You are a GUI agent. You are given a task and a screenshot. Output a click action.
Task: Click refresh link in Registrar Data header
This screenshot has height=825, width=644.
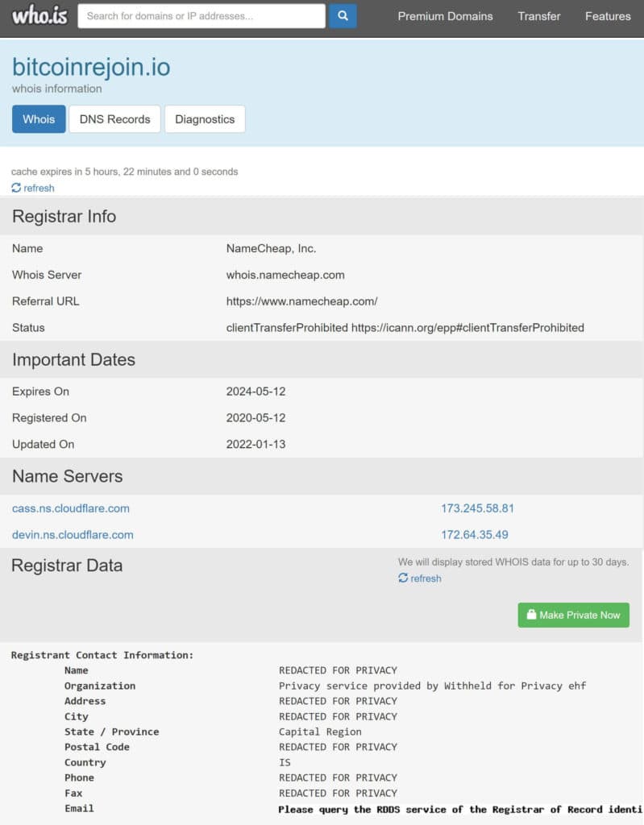coord(426,578)
